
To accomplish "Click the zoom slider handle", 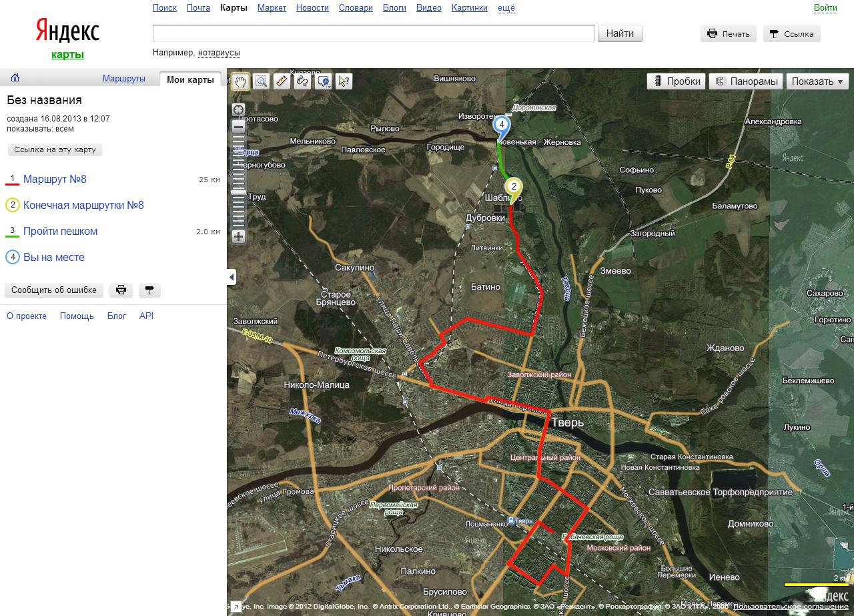I will tap(238, 192).
